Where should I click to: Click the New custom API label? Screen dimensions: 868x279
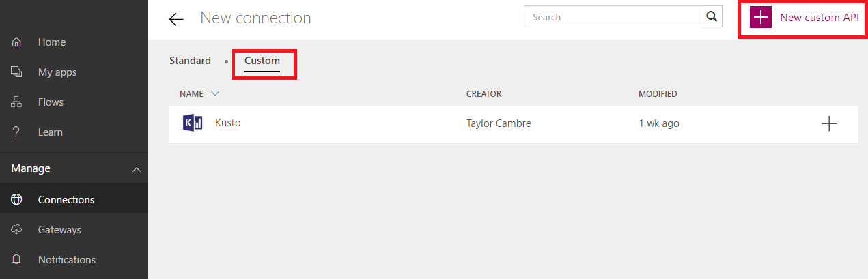point(819,18)
